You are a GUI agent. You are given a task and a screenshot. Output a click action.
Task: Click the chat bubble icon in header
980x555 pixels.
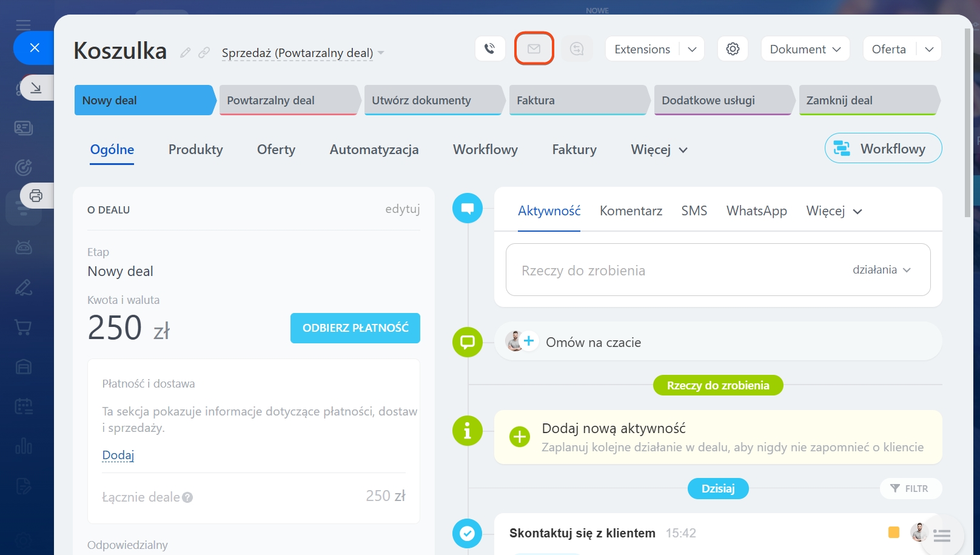577,49
